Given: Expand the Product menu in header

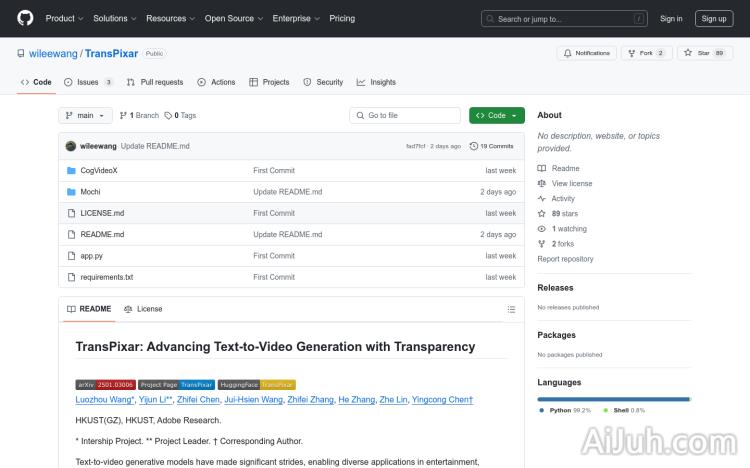Looking at the screenshot, I should 64,18.
